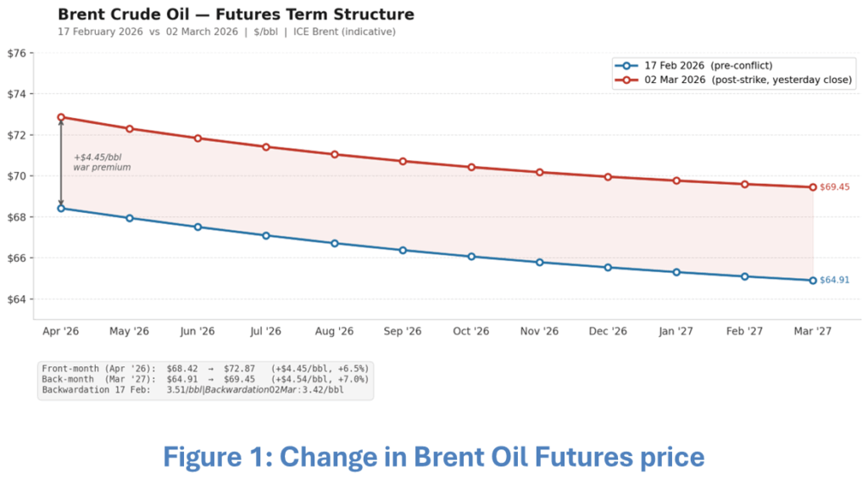This screenshot has height=491, width=868.
Task: Click the blue data point for Apr '26
Action: pyautogui.click(x=61, y=208)
